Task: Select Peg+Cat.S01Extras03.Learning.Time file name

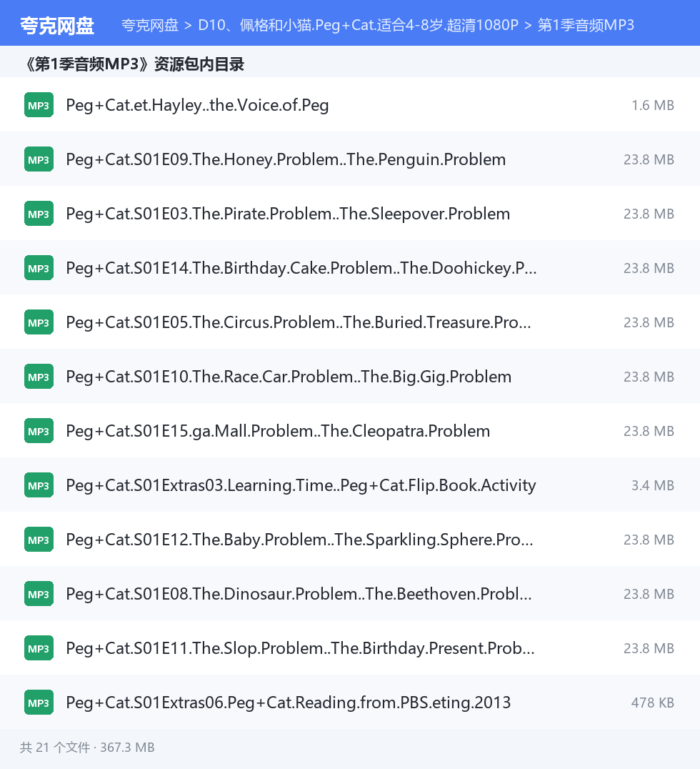Action: [x=301, y=485]
